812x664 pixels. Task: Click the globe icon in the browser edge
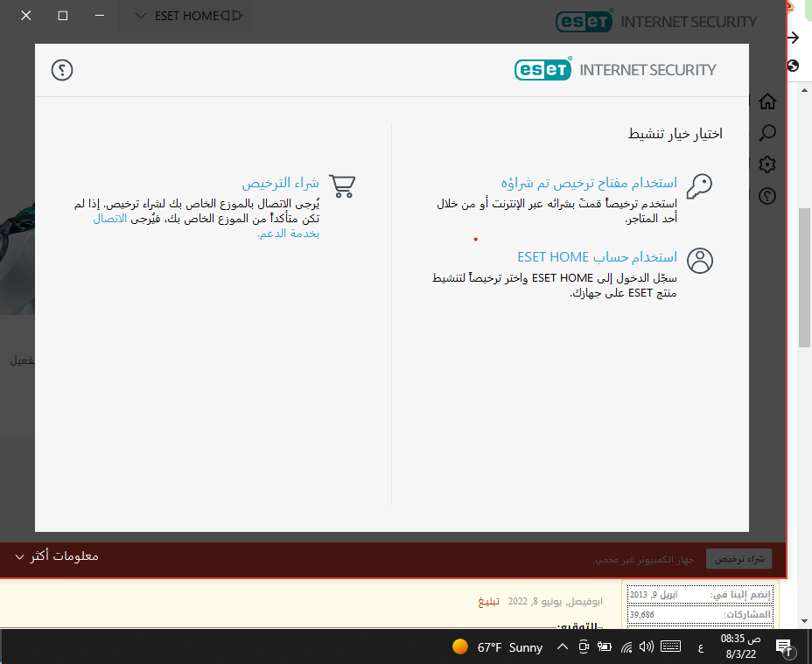pos(794,66)
